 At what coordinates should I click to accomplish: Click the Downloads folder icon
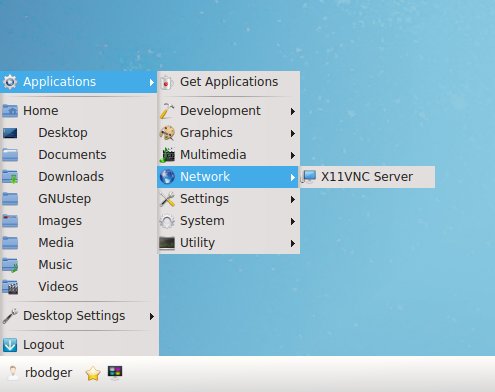point(10,177)
